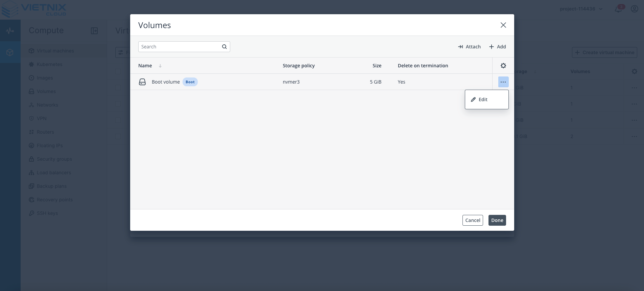
Task: Click the Storage policy column header
Action: click(x=299, y=66)
